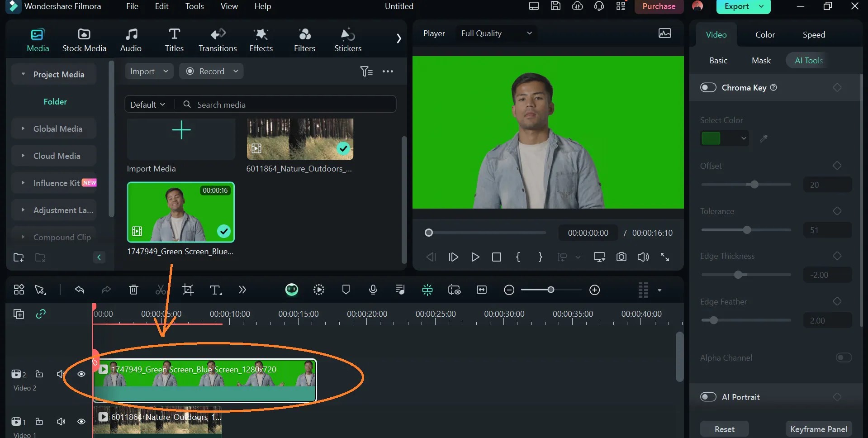Click the Purchase button
The height and width of the screenshot is (438, 868).
pos(659,6)
